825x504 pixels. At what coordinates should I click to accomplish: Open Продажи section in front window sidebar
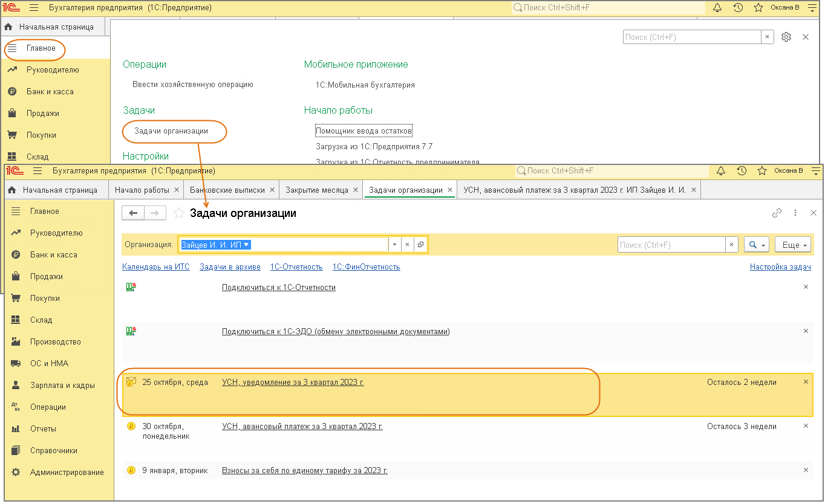pos(47,277)
